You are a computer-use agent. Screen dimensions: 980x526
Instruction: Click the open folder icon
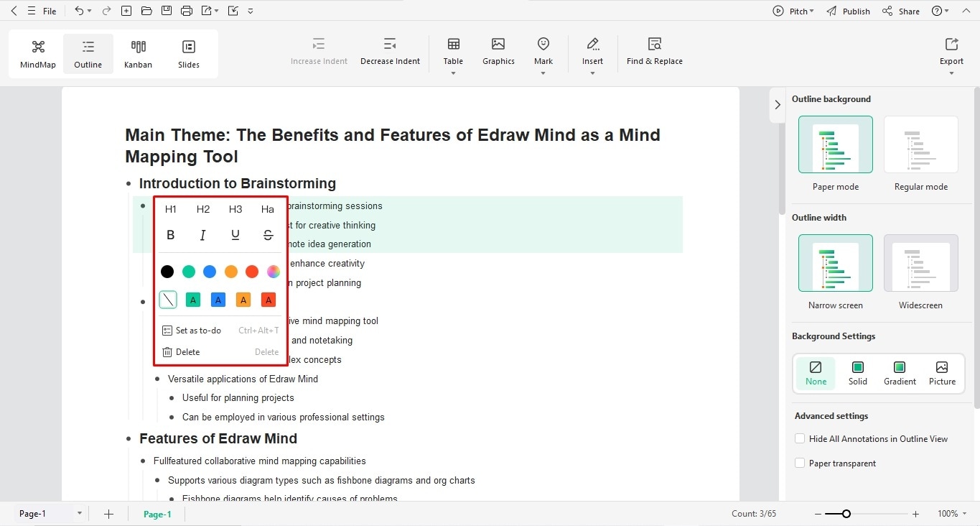click(x=146, y=11)
